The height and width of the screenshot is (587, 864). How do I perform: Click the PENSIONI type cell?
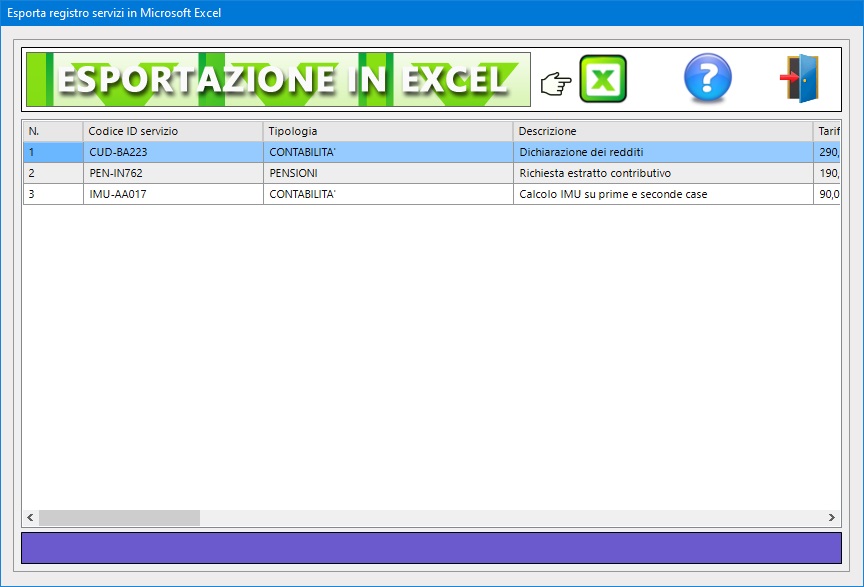[388, 173]
